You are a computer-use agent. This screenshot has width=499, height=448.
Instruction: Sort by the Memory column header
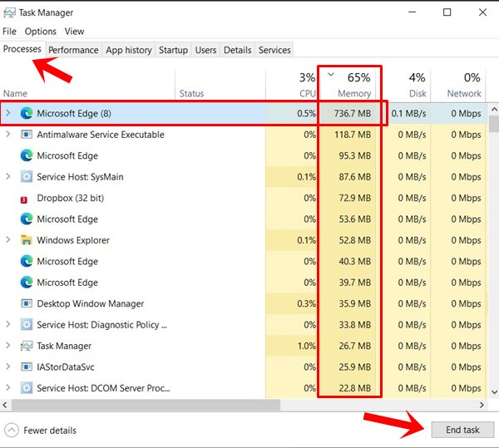(349, 86)
